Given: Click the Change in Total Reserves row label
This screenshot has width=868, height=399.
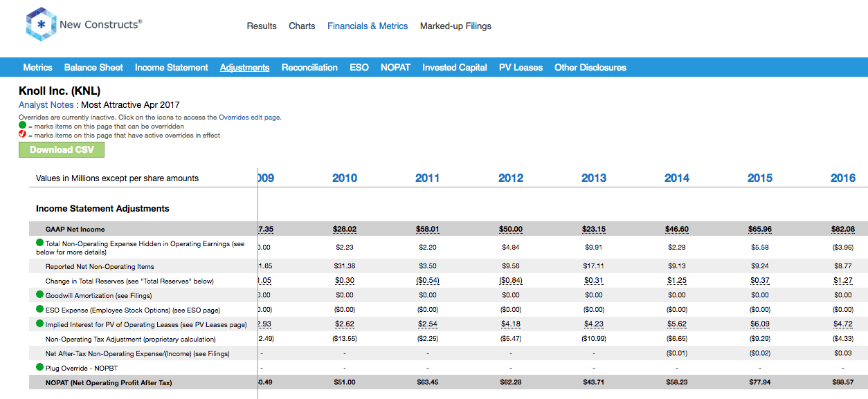Looking at the screenshot, I should click(x=129, y=281).
